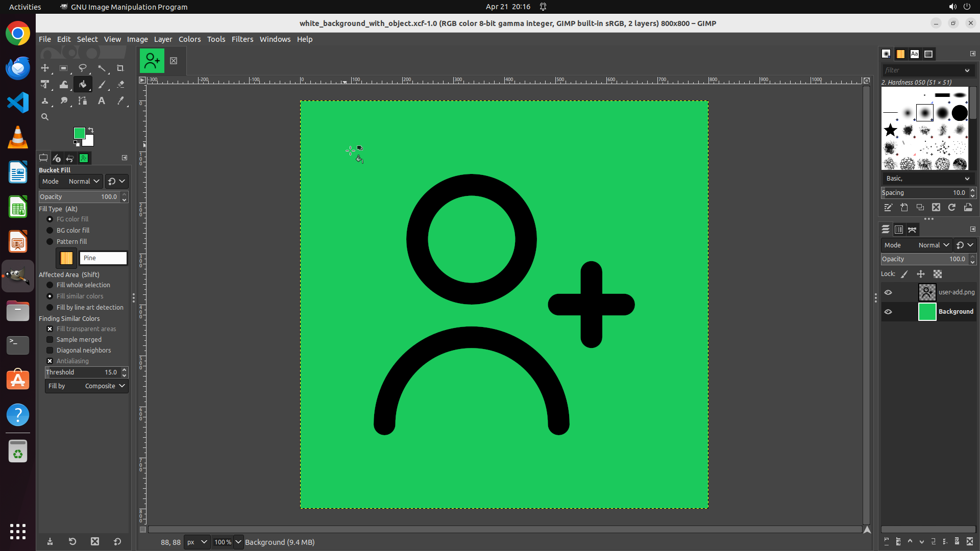Select the Free Select lasso tool
Image resolution: width=980 pixels, height=551 pixels.
83,68
